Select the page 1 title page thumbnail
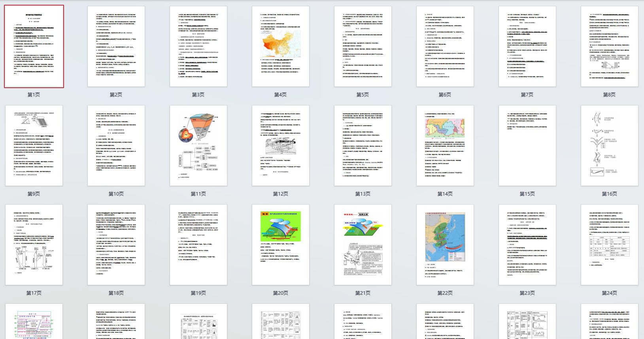The image size is (644, 339). 34,47
